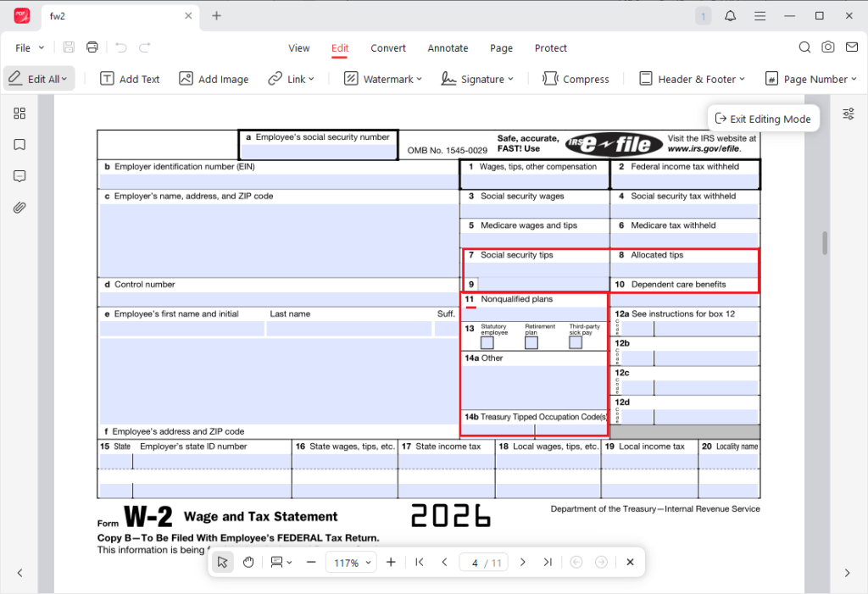
Task: Go to the next page
Action: point(522,563)
